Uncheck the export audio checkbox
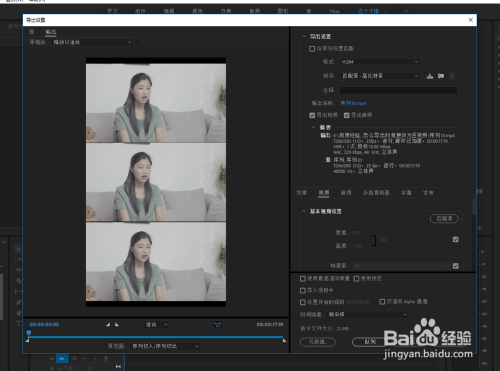The image size is (500, 371). [347, 115]
